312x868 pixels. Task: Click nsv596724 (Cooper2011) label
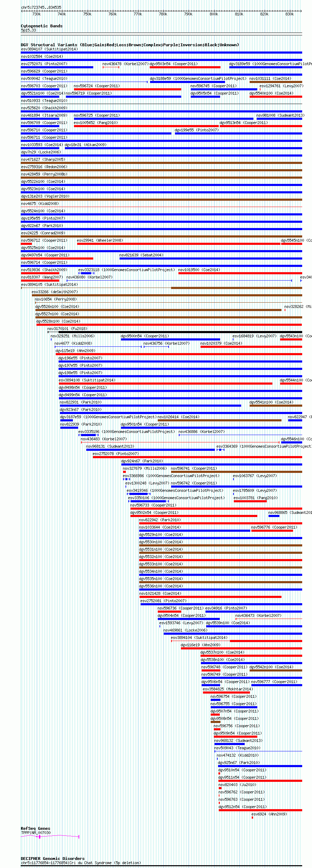point(97,86)
